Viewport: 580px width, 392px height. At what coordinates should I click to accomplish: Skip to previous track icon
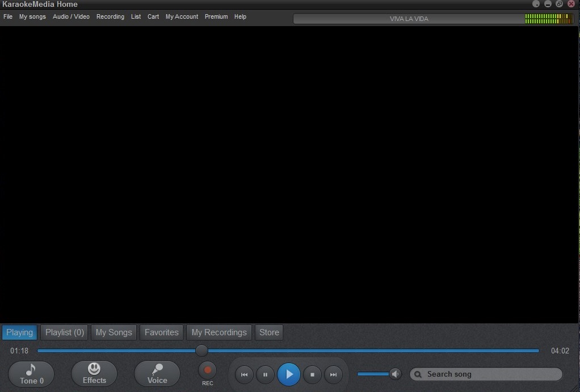(x=244, y=374)
